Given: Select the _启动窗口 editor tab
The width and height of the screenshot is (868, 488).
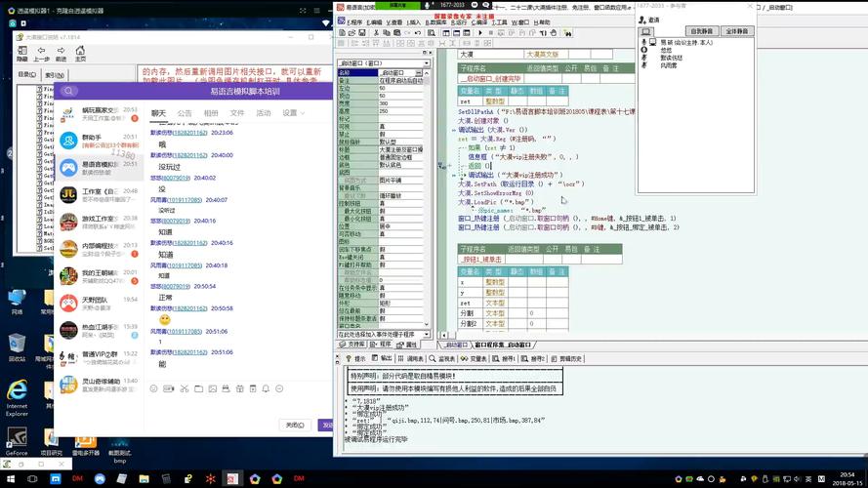Looking at the screenshot, I should tap(456, 345).
